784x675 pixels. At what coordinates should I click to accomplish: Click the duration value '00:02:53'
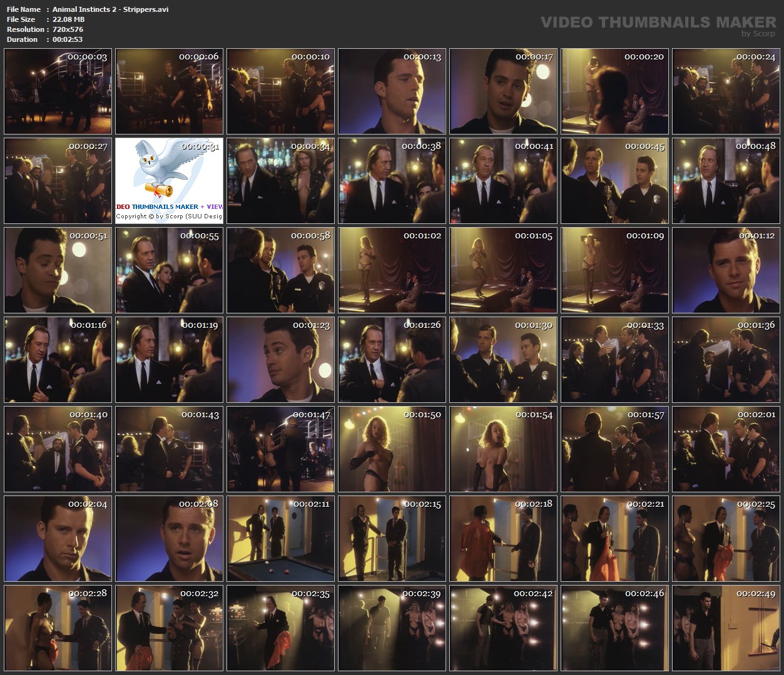(x=68, y=39)
